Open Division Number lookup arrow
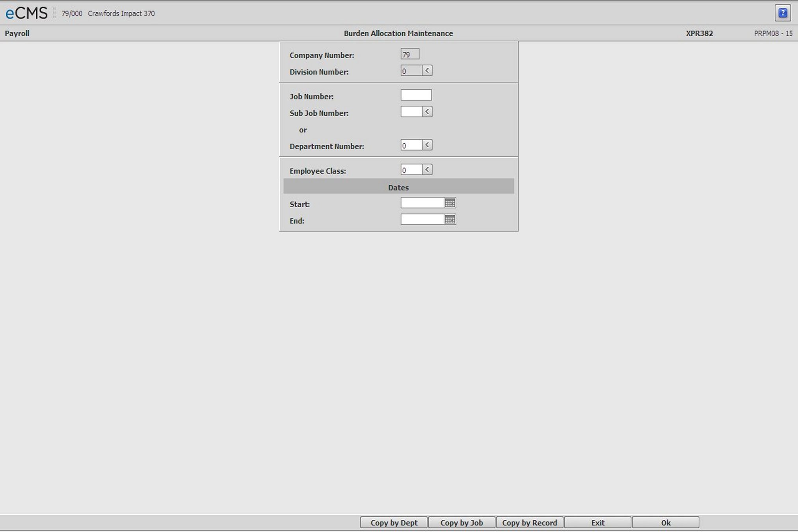 [x=427, y=71]
